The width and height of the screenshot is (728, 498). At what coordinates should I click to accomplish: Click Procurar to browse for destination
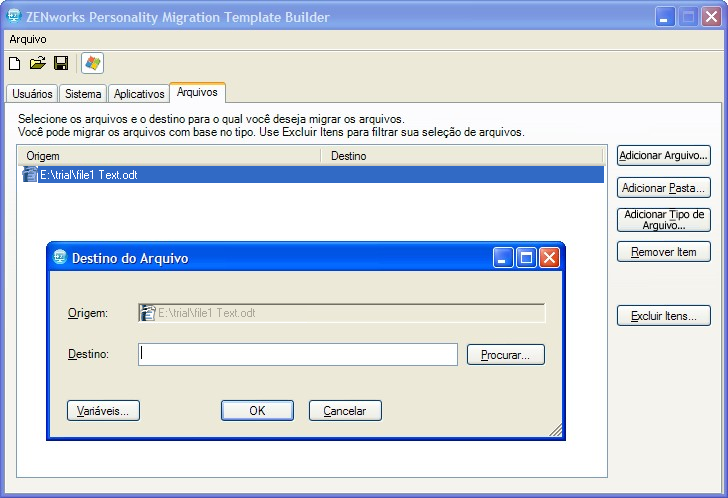click(x=506, y=355)
